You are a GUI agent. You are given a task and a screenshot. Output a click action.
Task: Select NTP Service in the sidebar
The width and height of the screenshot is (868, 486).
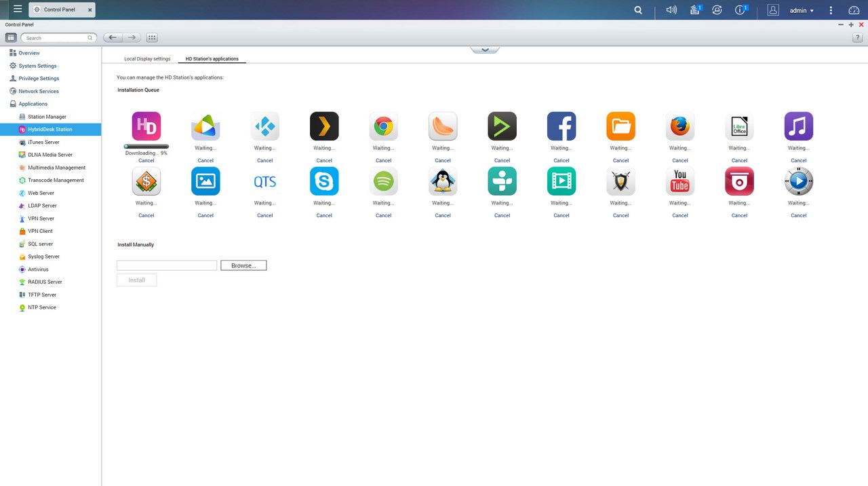(x=42, y=307)
